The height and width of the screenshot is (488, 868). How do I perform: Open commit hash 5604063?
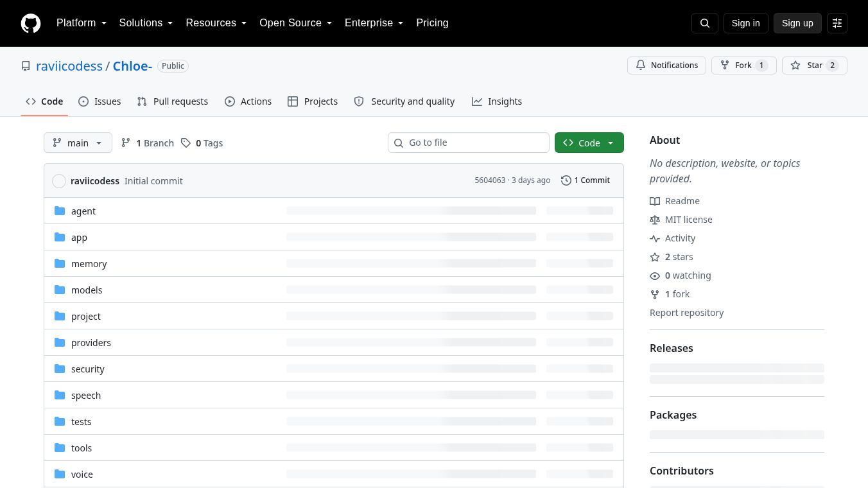coord(490,180)
